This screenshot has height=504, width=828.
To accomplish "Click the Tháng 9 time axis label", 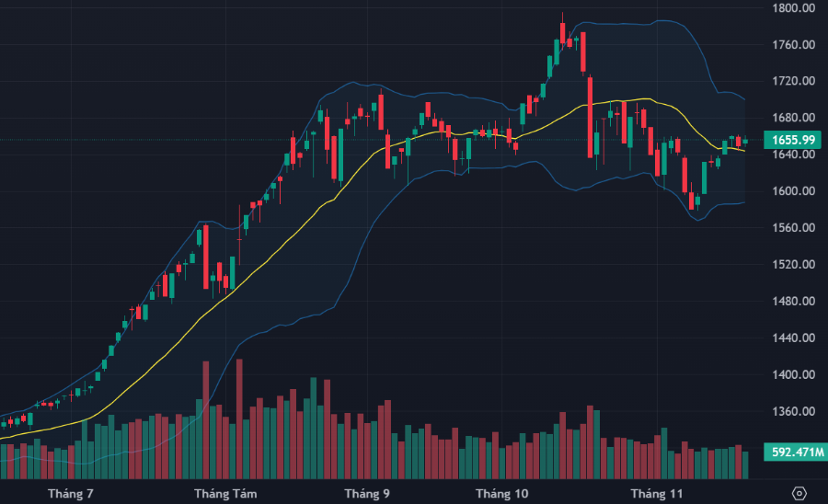I will 367,494.
